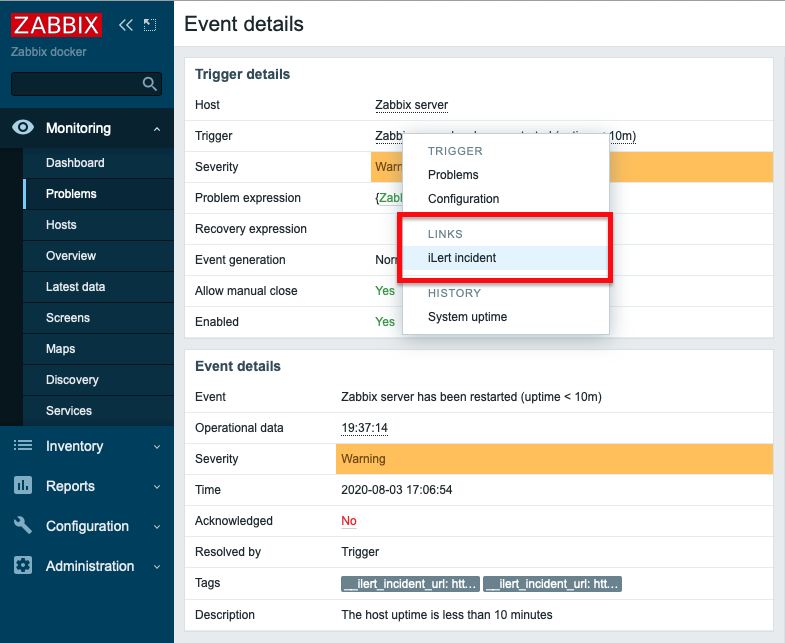Viewport: 785px width, 643px height.
Task: Collapse the sidebar with double-chevron icon
Action: [126, 25]
